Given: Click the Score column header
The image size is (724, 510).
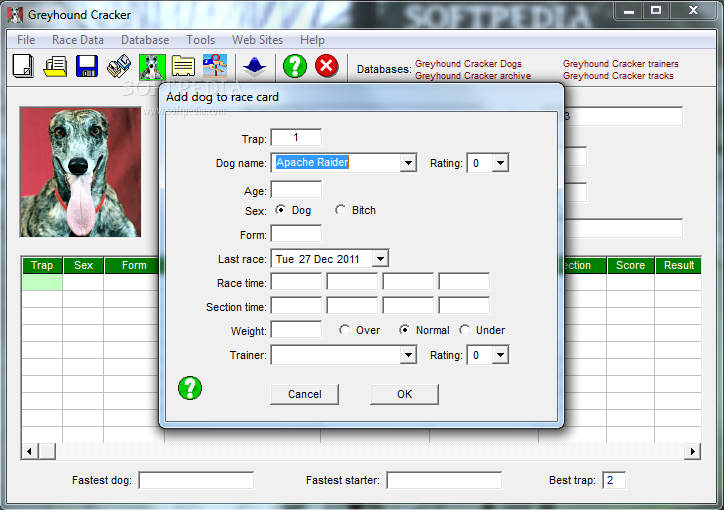Looking at the screenshot, I should pyautogui.click(x=630, y=265).
